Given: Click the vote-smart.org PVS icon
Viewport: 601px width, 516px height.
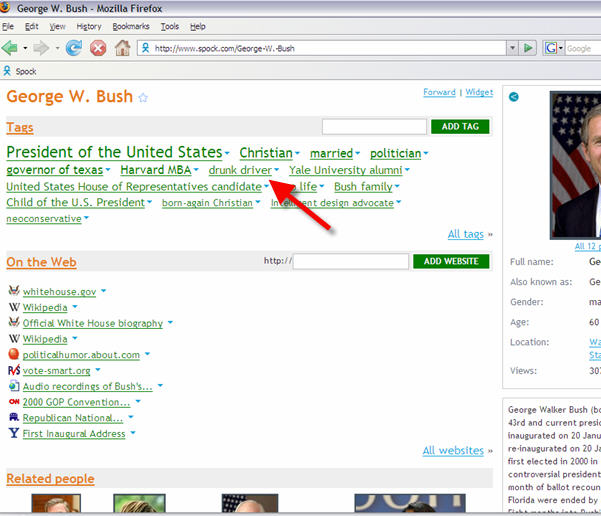Looking at the screenshot, I should (14, 370).
